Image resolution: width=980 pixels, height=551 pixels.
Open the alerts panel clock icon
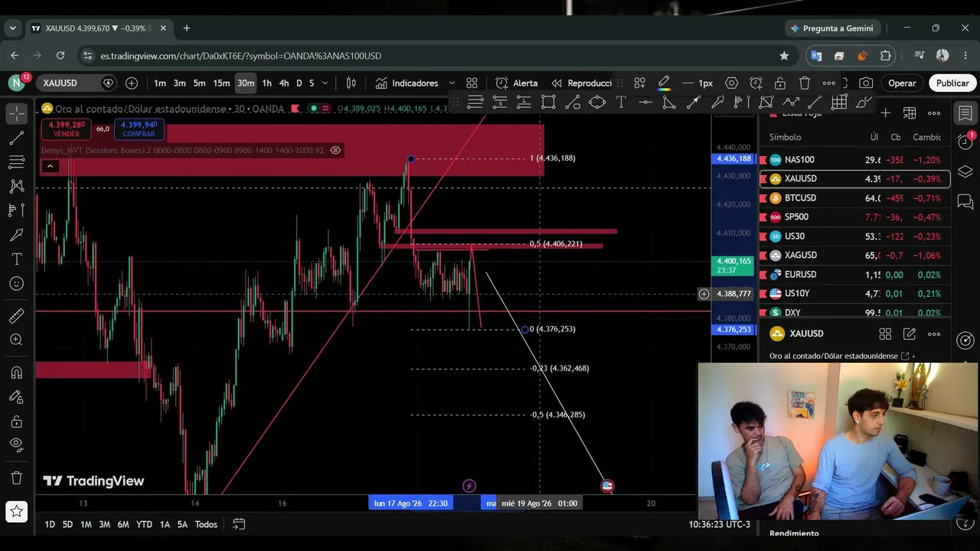click(x=965, y=142)
